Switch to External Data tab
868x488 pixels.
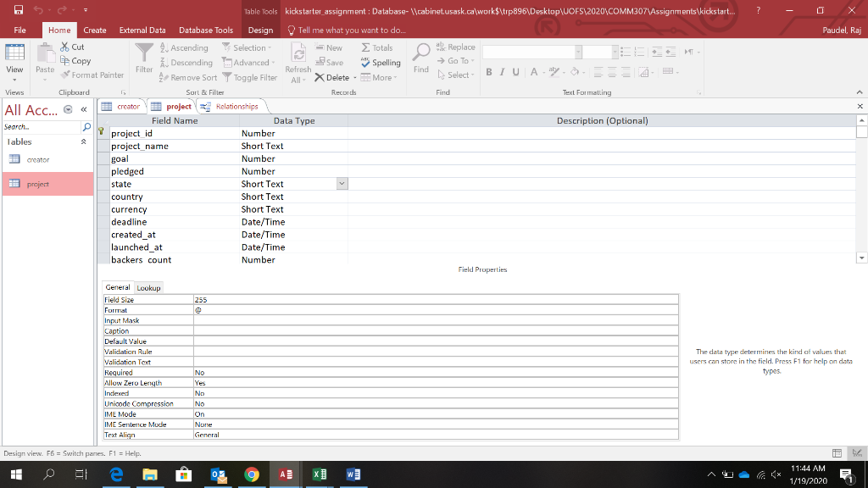click(142, 30)
